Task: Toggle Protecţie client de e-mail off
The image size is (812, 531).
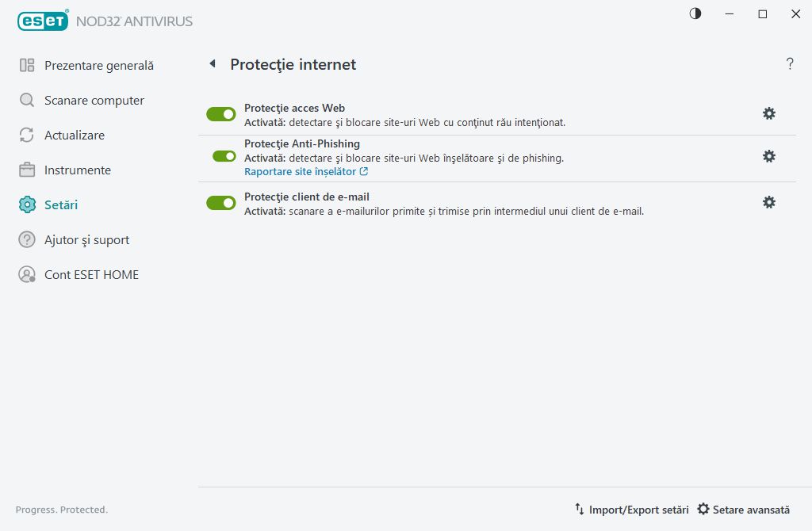Action: [220, 202]
